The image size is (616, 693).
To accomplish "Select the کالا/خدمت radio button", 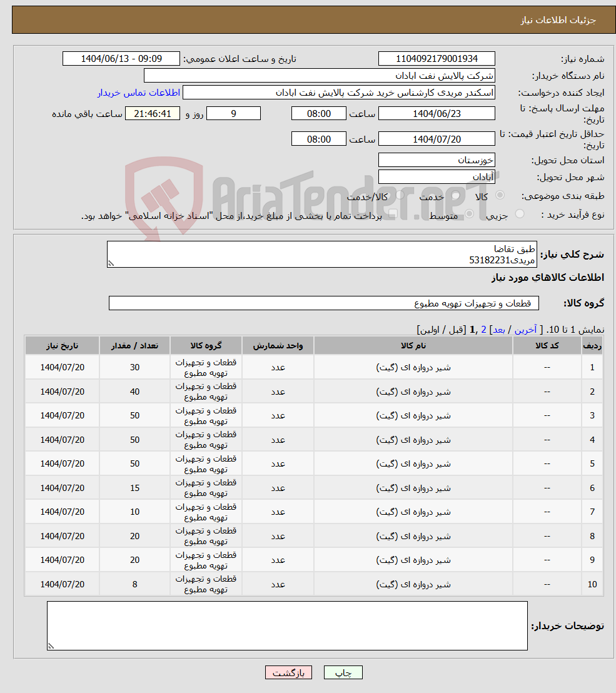I will pyautogui.click(x=398, y=196).
